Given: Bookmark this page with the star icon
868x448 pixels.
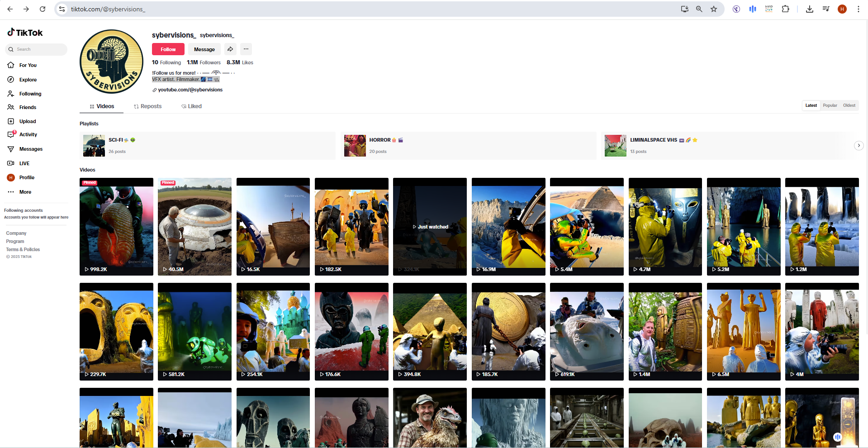Looking at the screenshot, I should click(x=714, y=9).
